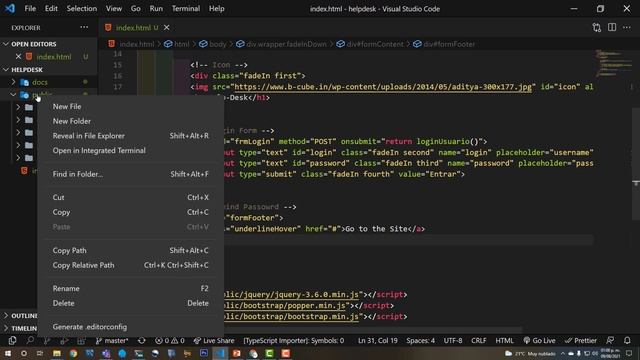Change language mode via HTML

(504, 340)
